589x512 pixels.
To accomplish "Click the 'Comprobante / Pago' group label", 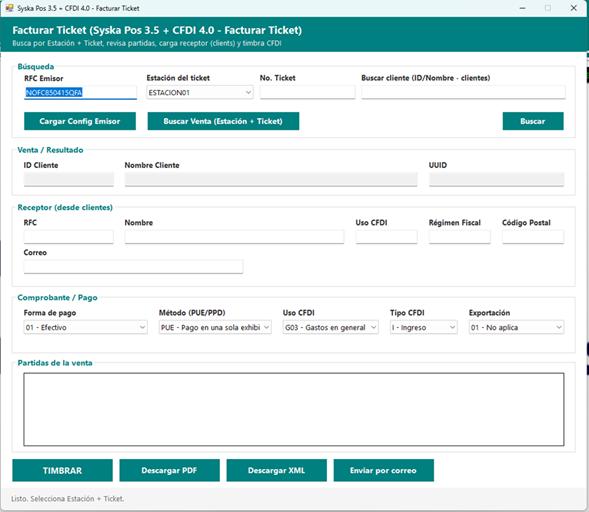I will click(57, 298).
